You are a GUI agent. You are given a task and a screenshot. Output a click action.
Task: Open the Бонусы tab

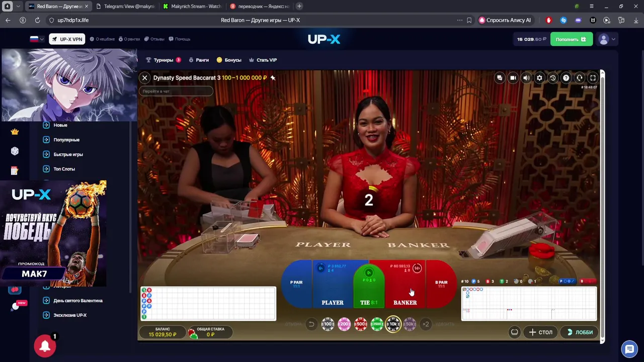coord(229,60)
